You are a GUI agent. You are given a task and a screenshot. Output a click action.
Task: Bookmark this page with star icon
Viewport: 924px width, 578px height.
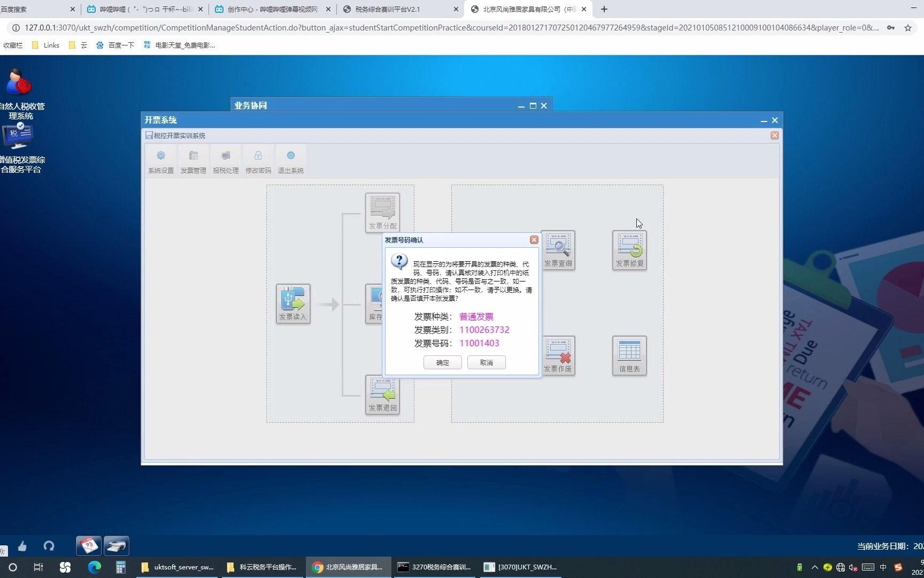(x=908, y=28)
